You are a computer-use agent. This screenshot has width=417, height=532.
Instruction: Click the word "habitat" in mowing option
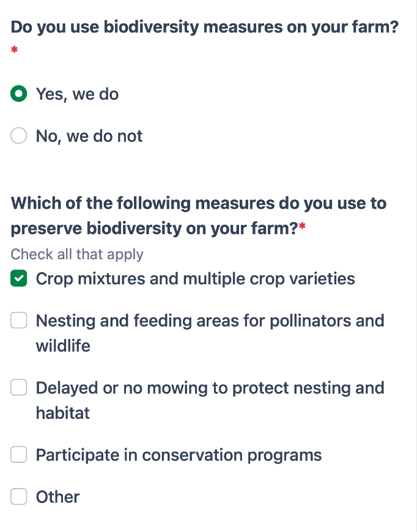coord(63,413)
